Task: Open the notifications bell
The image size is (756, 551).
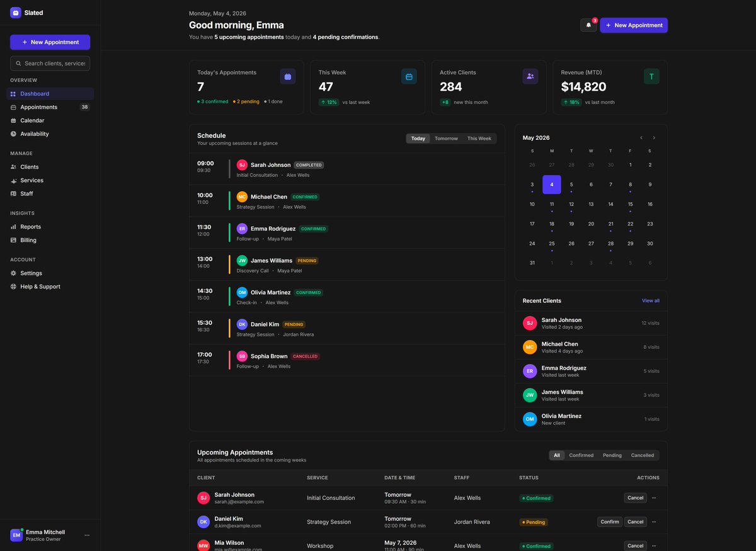Action: 588,25
